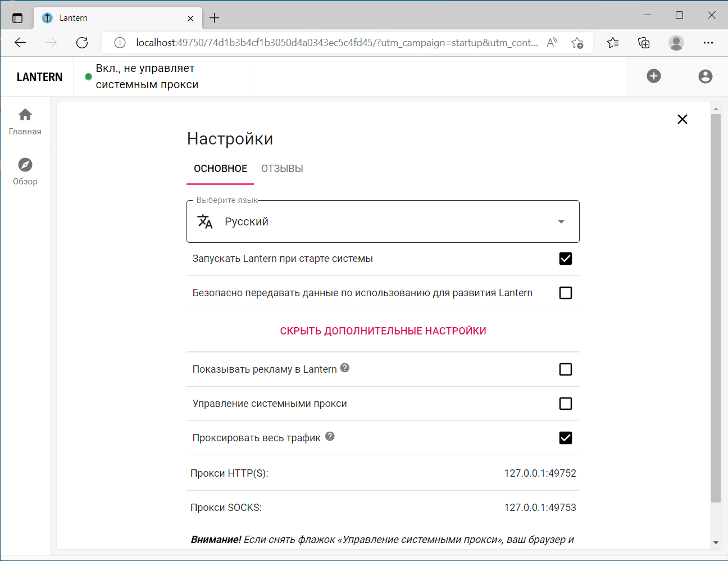Viewport: 728px width, 561px height.
Task: Close the Lantern browser tab
Action: [x=190, y=18]
